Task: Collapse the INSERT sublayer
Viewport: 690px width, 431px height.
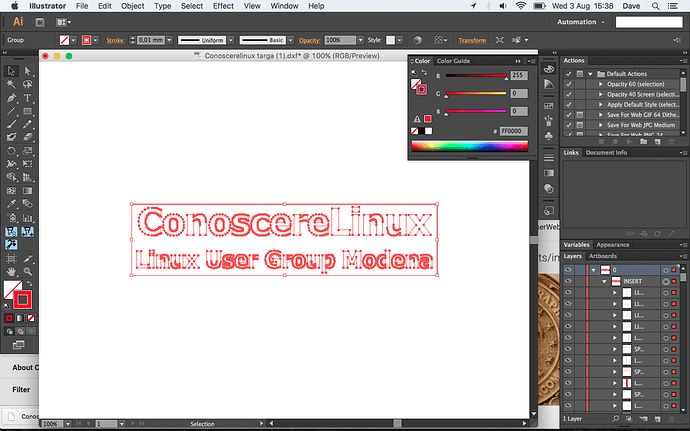Action: click(604, 281)
